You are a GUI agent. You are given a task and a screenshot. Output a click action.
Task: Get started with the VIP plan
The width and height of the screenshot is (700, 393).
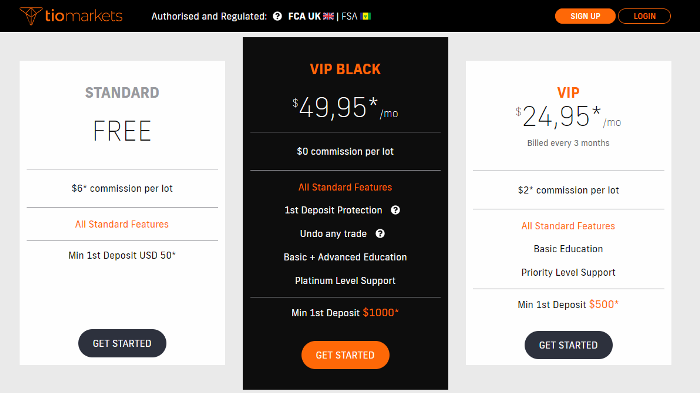click(568, 345)
